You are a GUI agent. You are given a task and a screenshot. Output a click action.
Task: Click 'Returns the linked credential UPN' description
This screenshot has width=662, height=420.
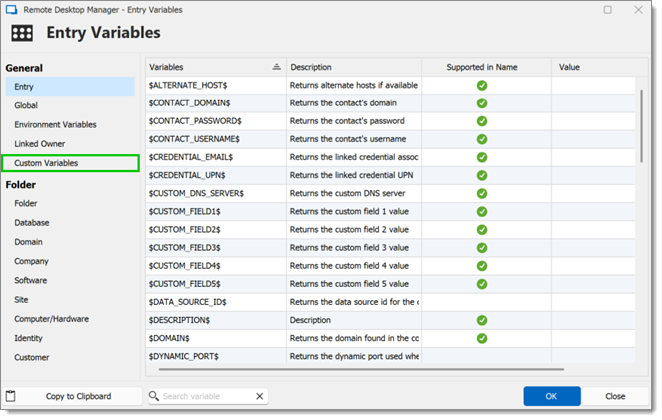352,176
